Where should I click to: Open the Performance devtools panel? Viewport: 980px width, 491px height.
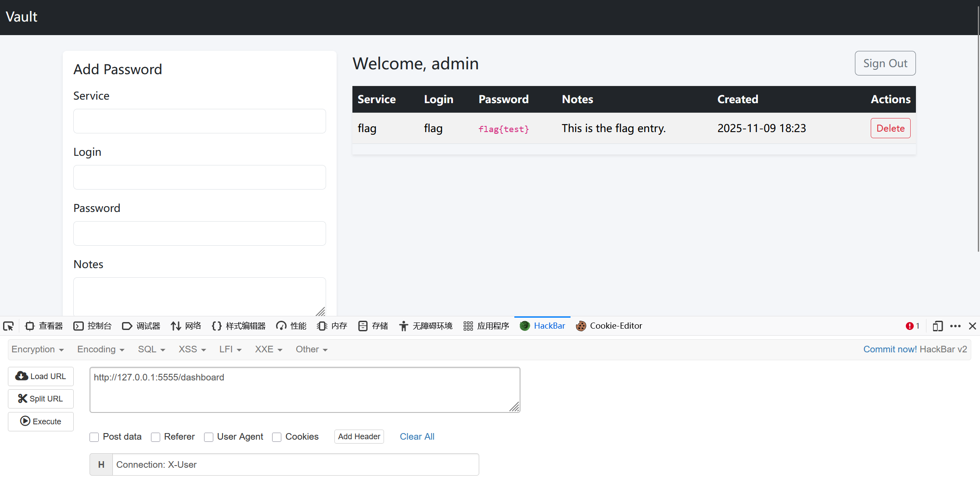coord(291,326)
